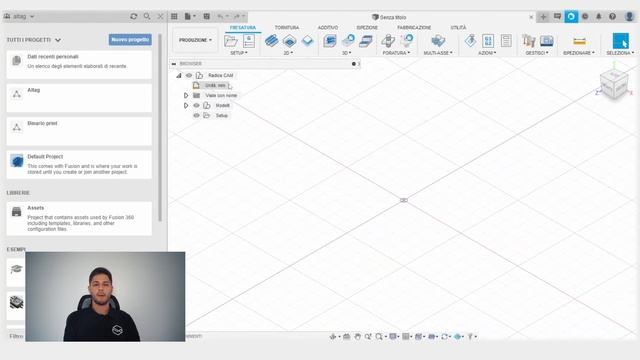Expand the Viste con nome node
Image resolution: width=640 pixels, height=360 pixels.
click(x=186, y=96)
